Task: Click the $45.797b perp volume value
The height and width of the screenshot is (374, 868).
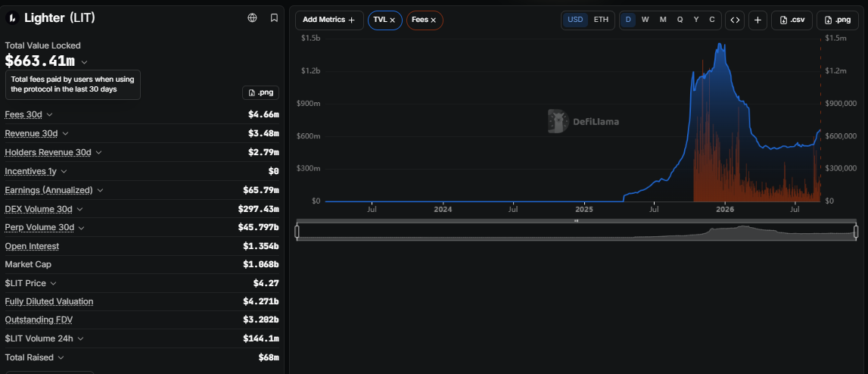Action: click(x=259, y=228)
